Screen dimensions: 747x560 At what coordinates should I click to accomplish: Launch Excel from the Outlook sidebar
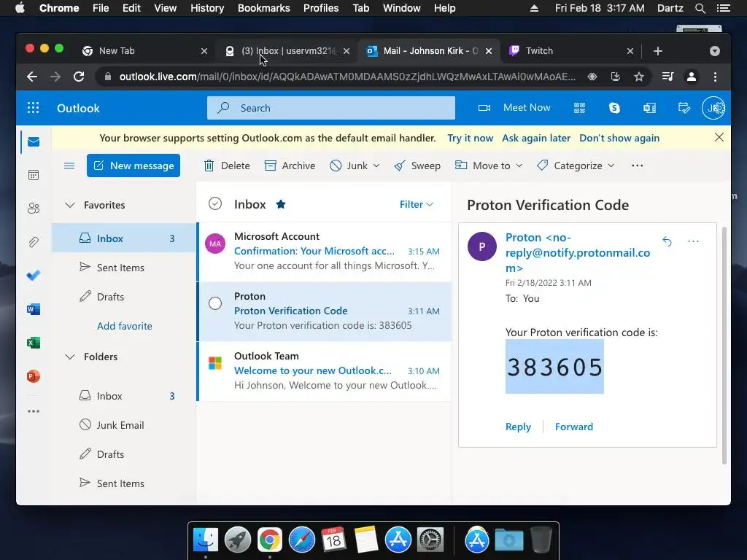click(34, 343)
